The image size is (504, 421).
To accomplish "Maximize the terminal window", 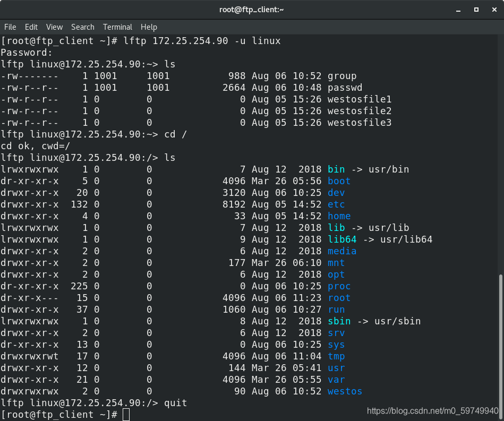I will click(476, 10).
